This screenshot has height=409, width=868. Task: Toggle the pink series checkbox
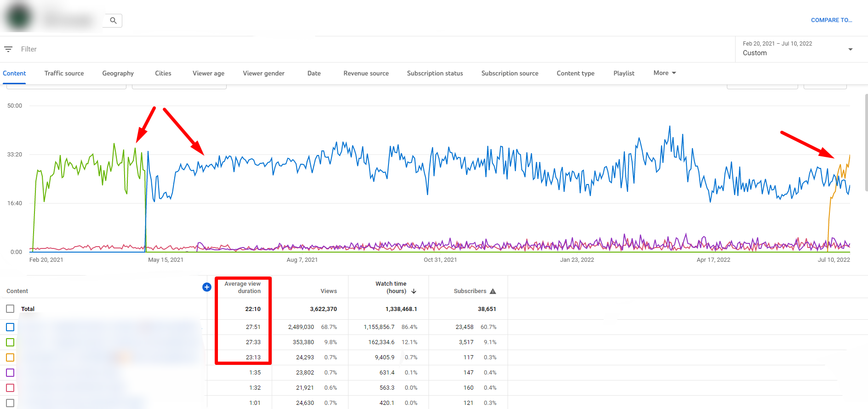[10, 388]
